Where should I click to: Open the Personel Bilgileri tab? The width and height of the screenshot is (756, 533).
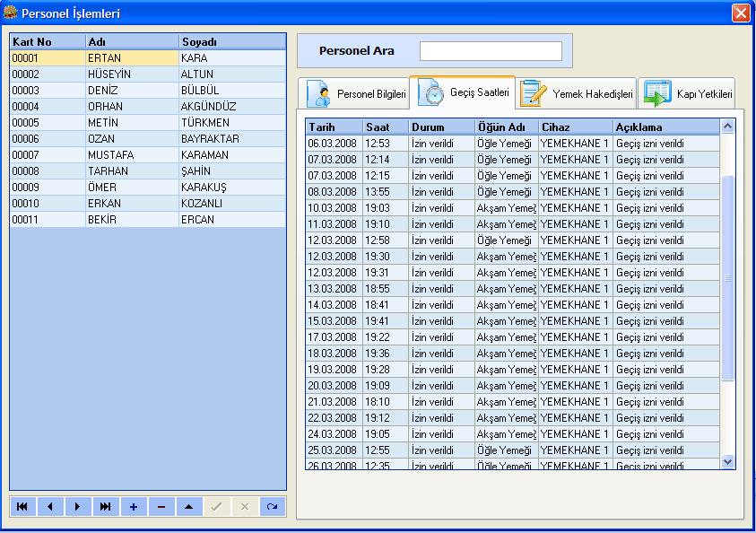point(355,94)
